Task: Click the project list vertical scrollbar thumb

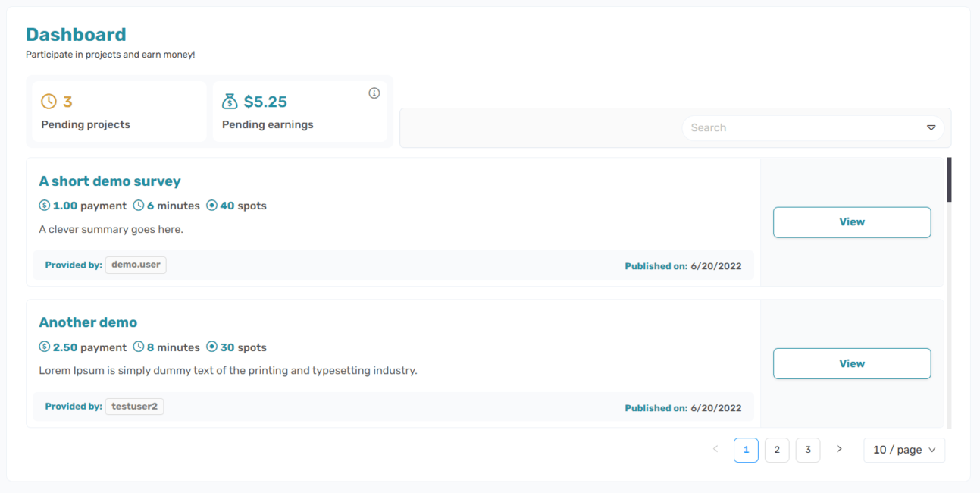Action: pos(949,180)
